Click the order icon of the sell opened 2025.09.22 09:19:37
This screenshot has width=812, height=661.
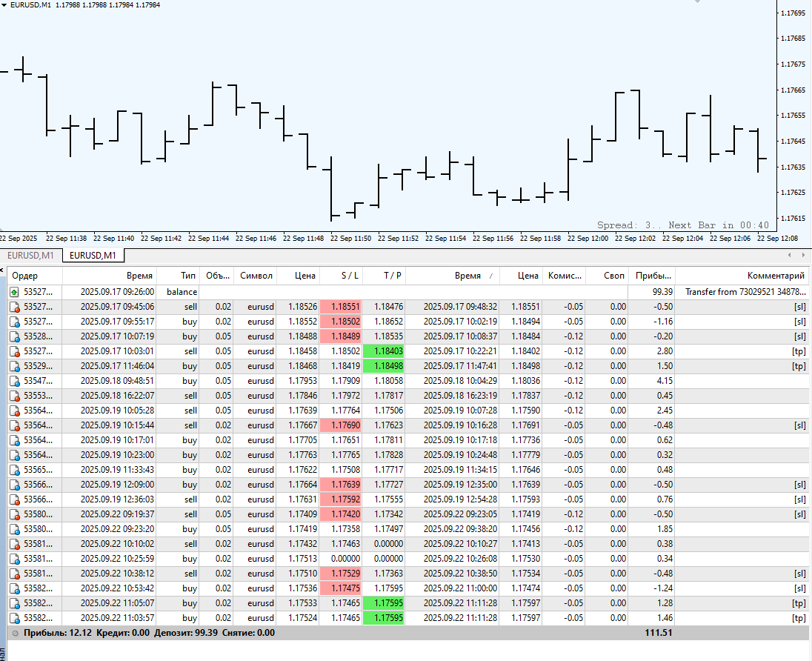15,515
